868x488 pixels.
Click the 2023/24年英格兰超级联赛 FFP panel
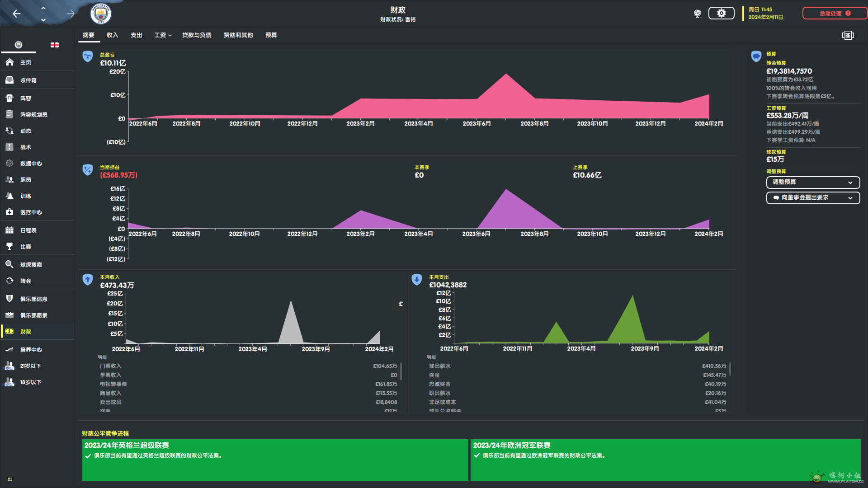[275, 460]
